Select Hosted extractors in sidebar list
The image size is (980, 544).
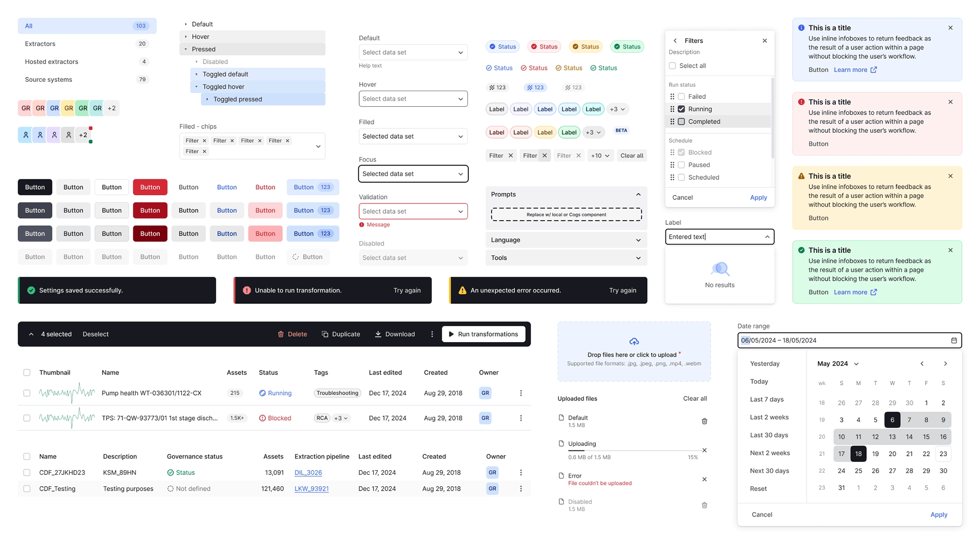click(52, 62)
